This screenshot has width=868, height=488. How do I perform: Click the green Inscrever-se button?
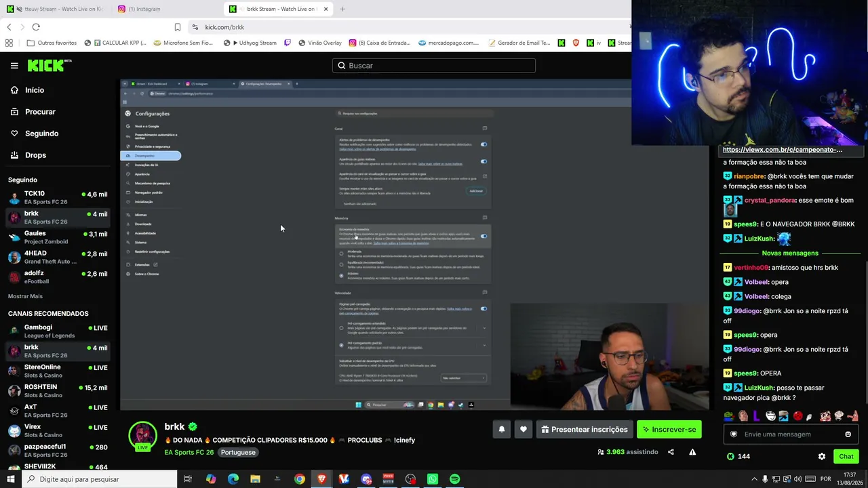tap(669, 429)
